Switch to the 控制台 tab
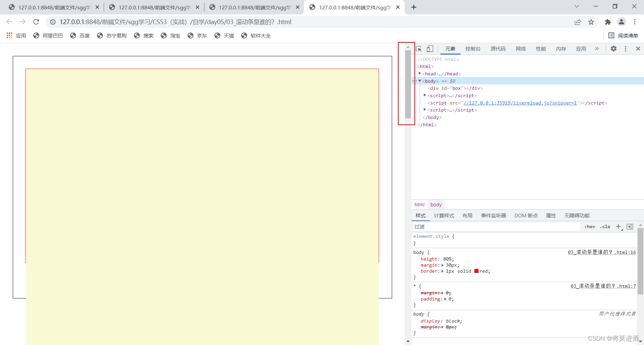This screenshot has height=345, width=644. point(473,49)
